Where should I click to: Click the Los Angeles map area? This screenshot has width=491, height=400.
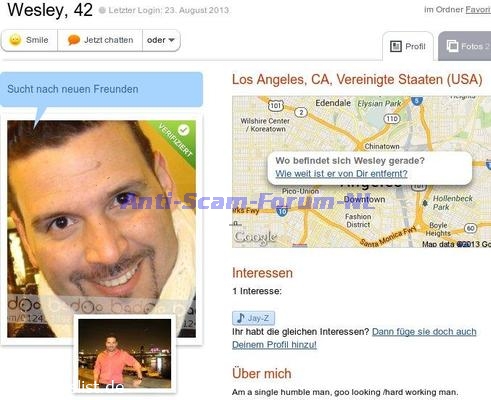click(x=361, y=172)
